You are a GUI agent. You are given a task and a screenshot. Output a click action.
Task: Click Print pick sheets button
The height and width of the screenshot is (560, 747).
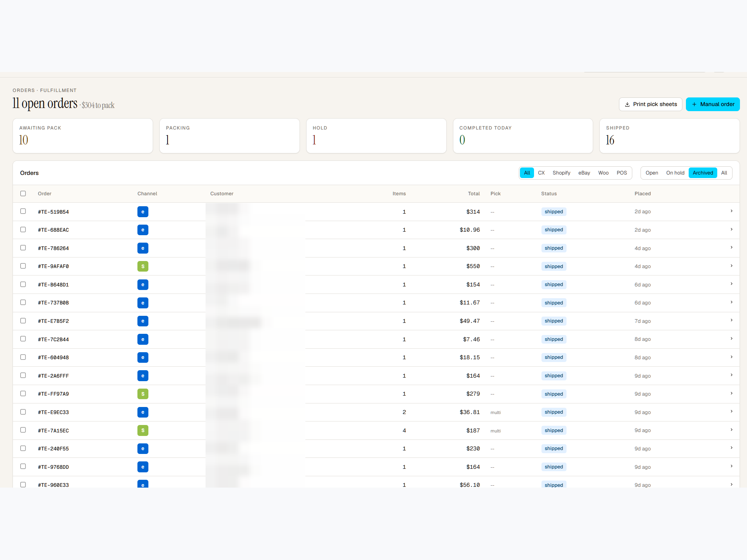(651, 104)
